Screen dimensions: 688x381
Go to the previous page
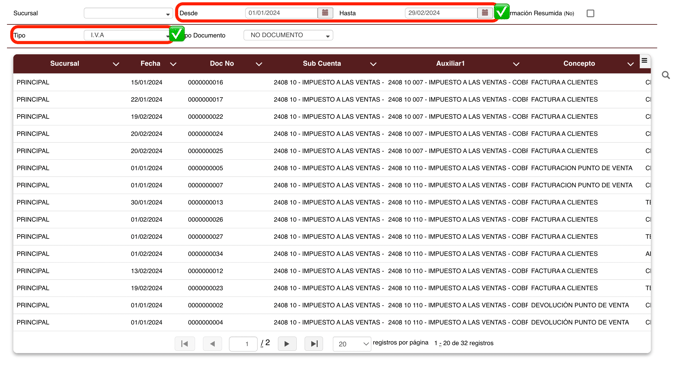(212, 344)
